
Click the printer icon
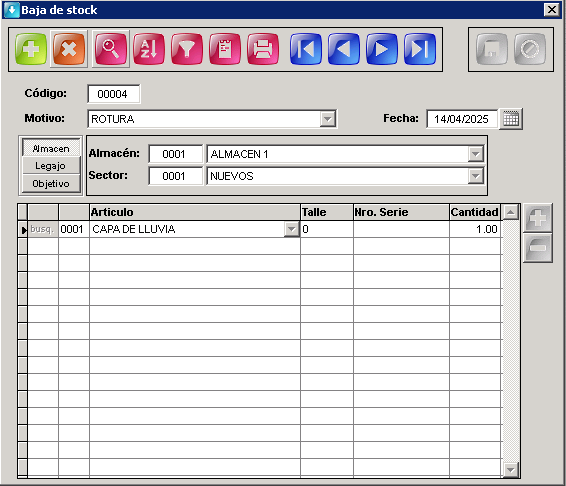[263, 49]
